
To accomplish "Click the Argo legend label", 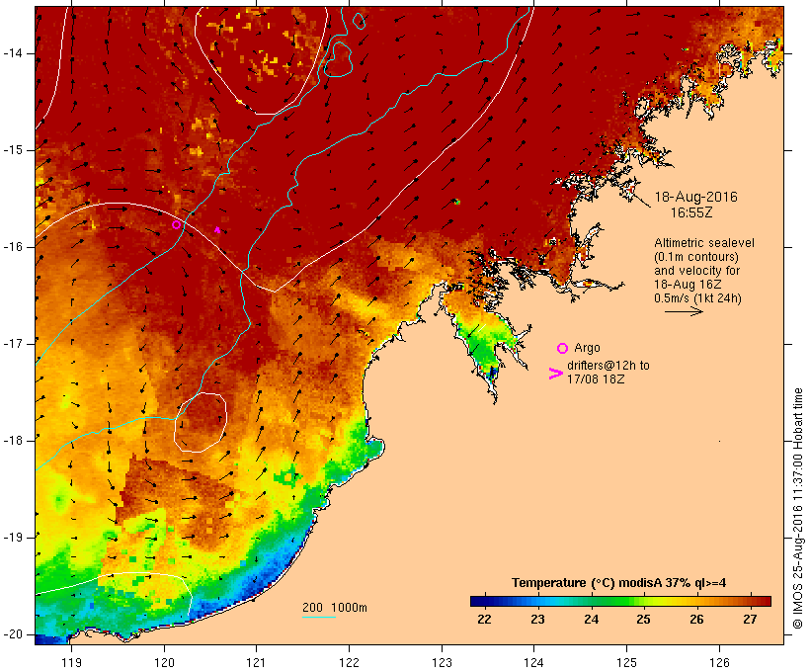I will pyautogui.click(x=587, y=348).
